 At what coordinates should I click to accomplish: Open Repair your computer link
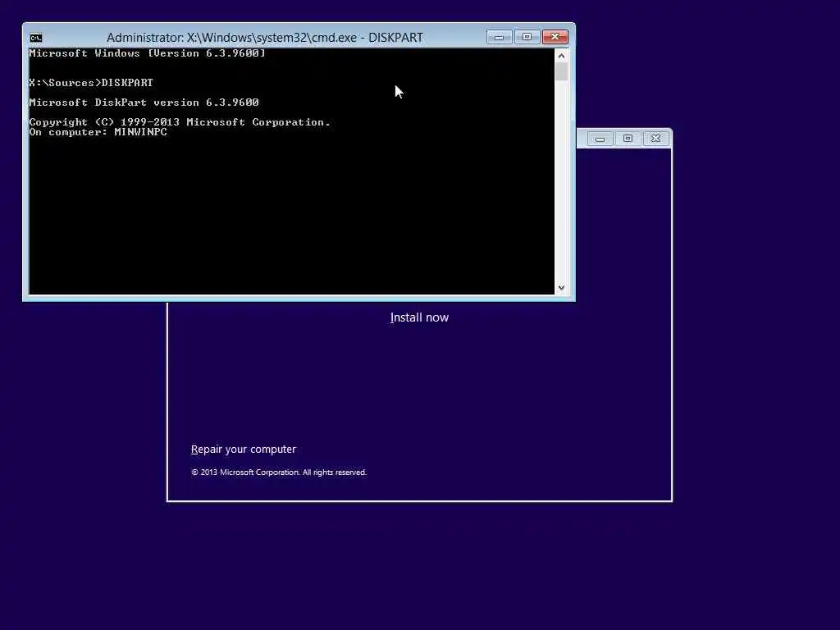click(x=243, y=450)
